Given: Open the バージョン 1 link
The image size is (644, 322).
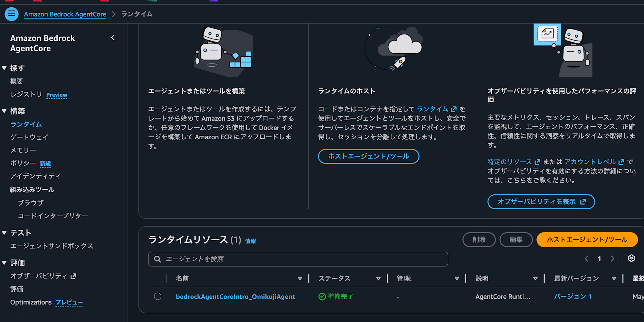Looking at the screenshot, I should pos(573,297).
